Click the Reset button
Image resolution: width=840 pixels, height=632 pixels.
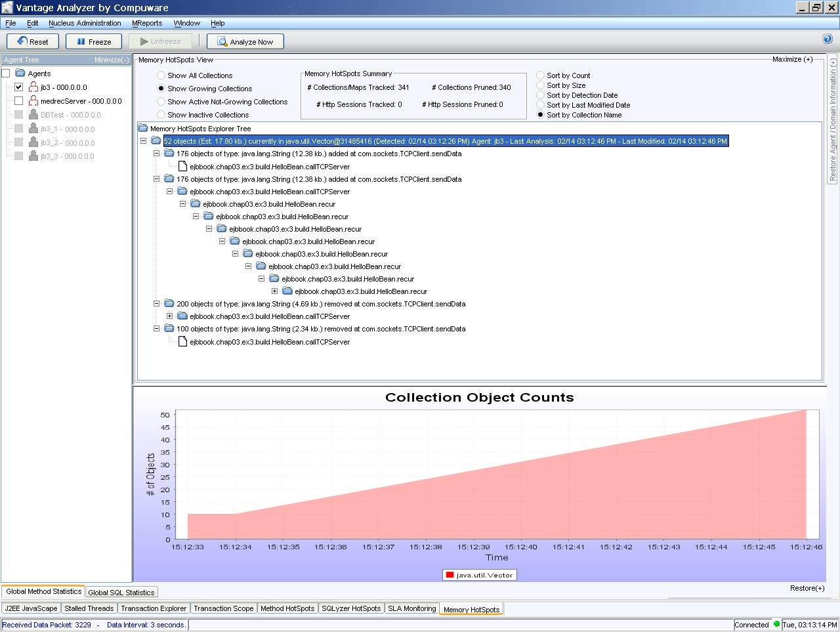tap(32, 41)
